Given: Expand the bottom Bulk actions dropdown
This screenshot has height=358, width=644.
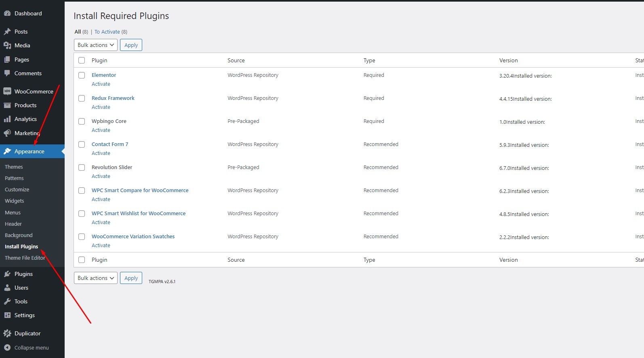Looking at the screenshot, I should (96, 278).
